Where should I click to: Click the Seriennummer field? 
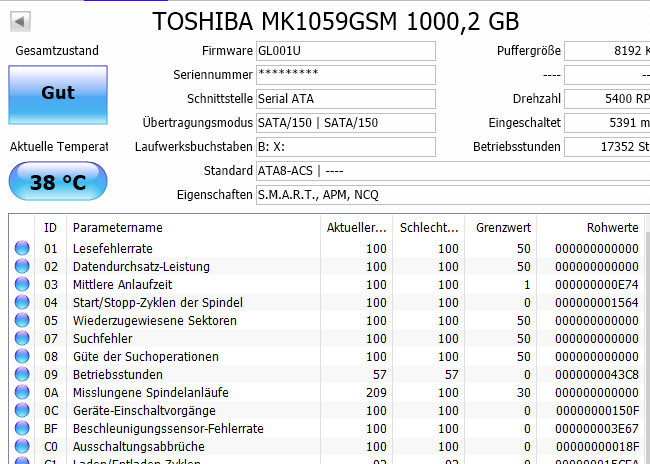346,75
